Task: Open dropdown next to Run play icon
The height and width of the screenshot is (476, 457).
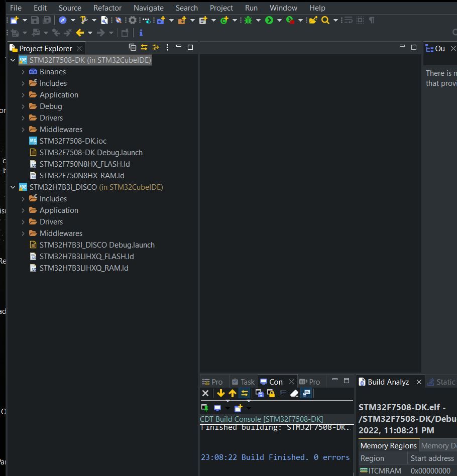Action: [x=279, y=21]
